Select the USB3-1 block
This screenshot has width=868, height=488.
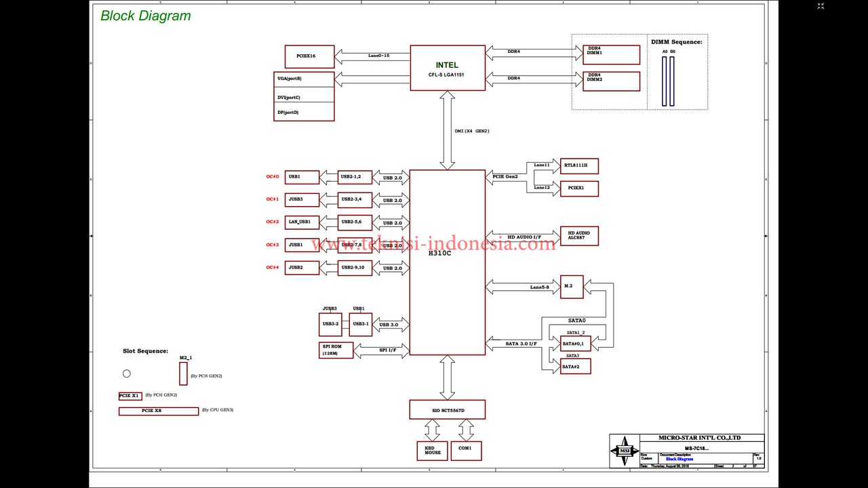click(x=361, y=324)
